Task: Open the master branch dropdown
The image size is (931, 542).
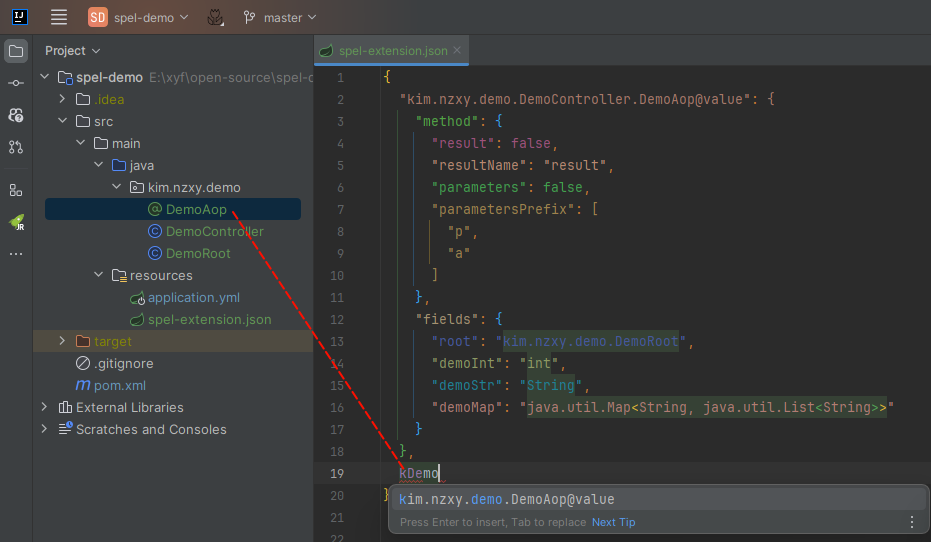Action: [280, 18]
